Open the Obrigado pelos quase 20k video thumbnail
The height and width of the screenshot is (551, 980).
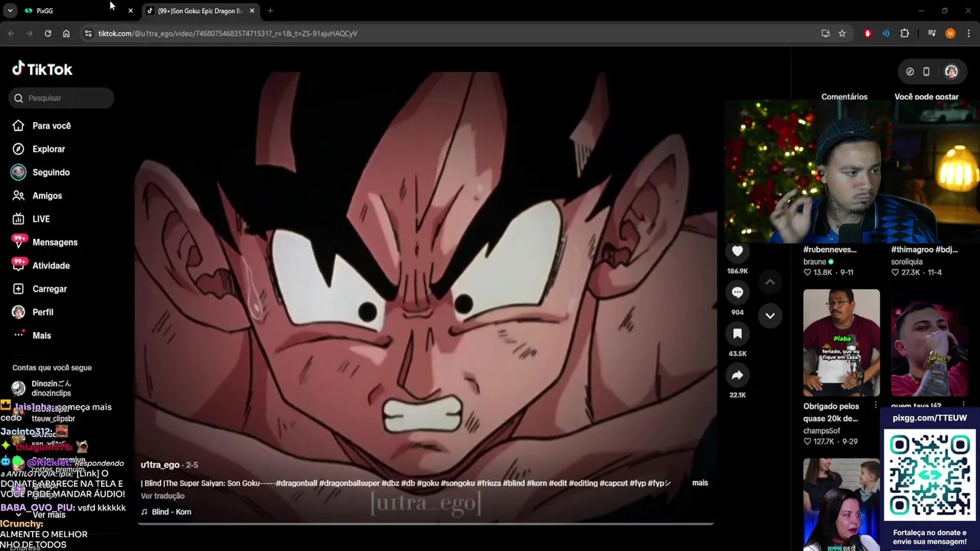click(x=841, y=342)
